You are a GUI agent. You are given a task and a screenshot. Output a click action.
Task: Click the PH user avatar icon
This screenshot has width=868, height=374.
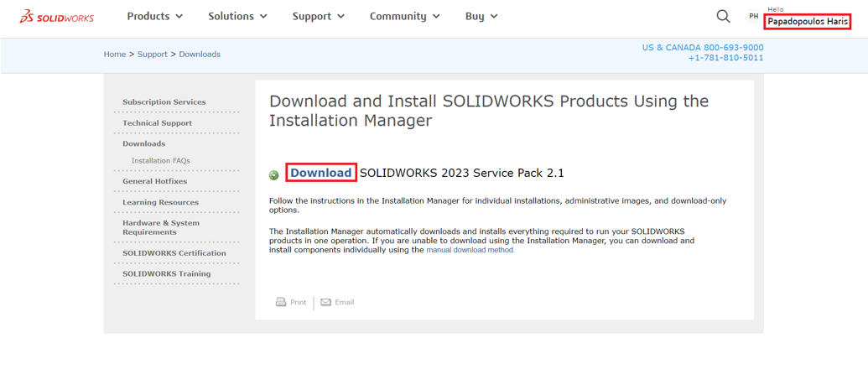[753, 17]
